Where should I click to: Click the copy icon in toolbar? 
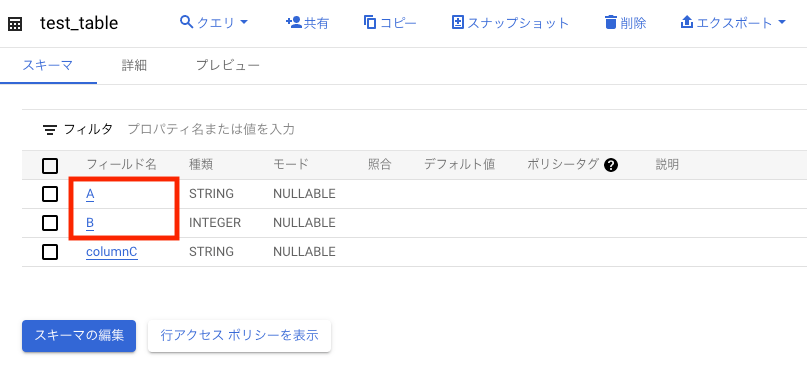point(370,23)
